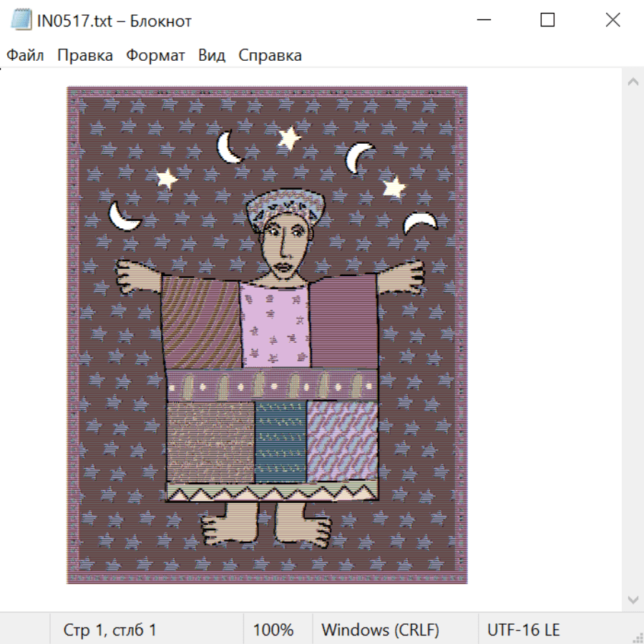Click the scroll down arrow
644x644 pixels.
click(633, 599)
